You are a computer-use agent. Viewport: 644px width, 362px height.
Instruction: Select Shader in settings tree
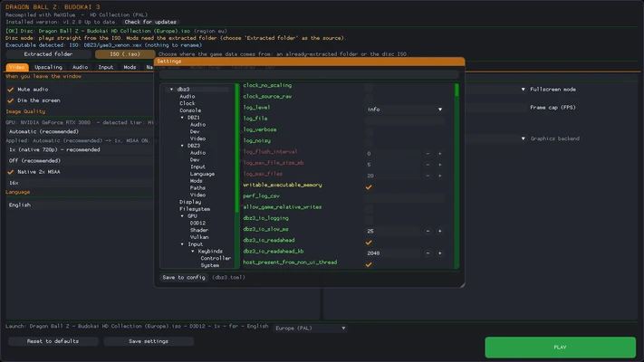click(x=199, y=230)
